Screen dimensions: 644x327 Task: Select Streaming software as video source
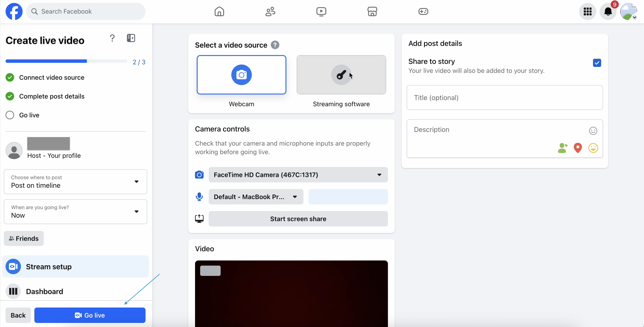(x=341, y=75)
